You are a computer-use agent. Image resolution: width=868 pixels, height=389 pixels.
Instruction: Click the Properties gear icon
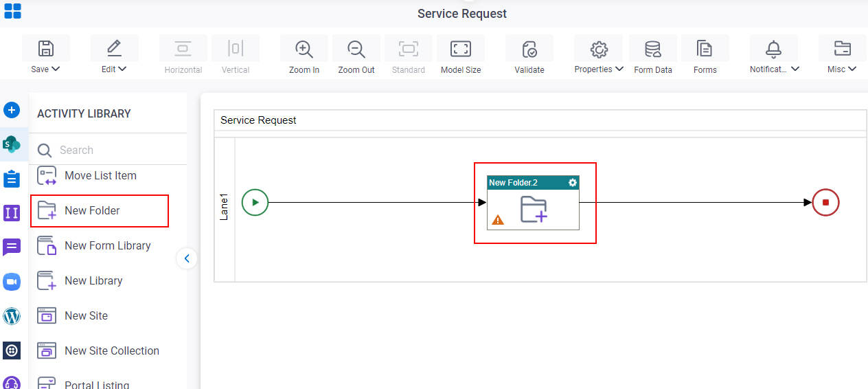[x=599, y=48]
